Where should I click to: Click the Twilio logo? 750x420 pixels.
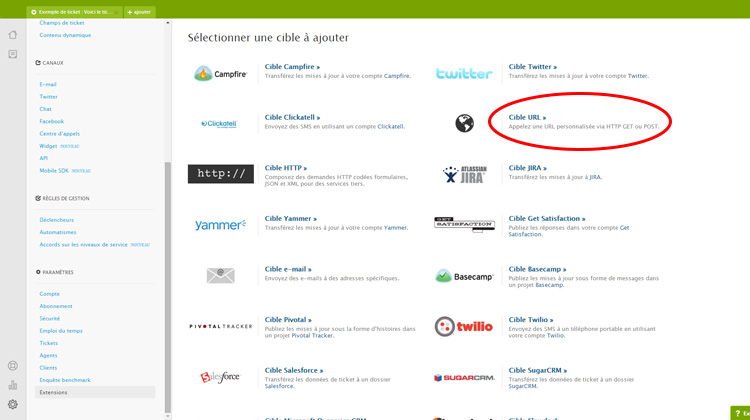click(463, 326)
